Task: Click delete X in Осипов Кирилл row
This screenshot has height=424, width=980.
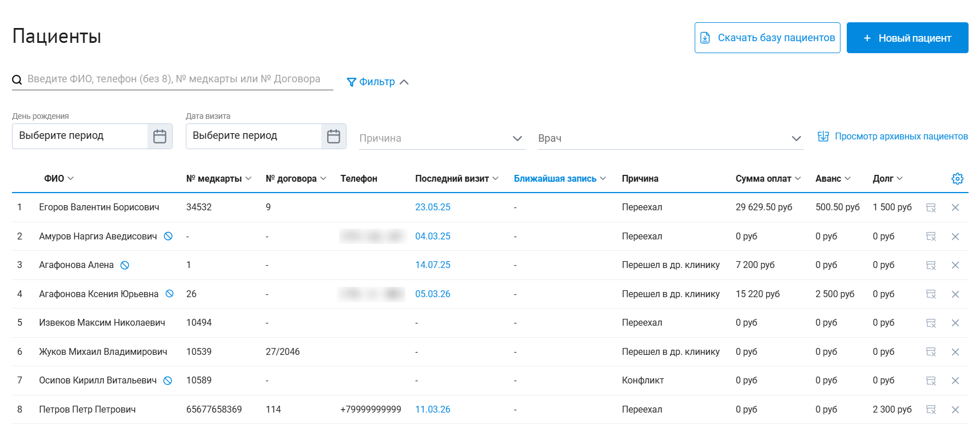Action: [x=955, y=381]
